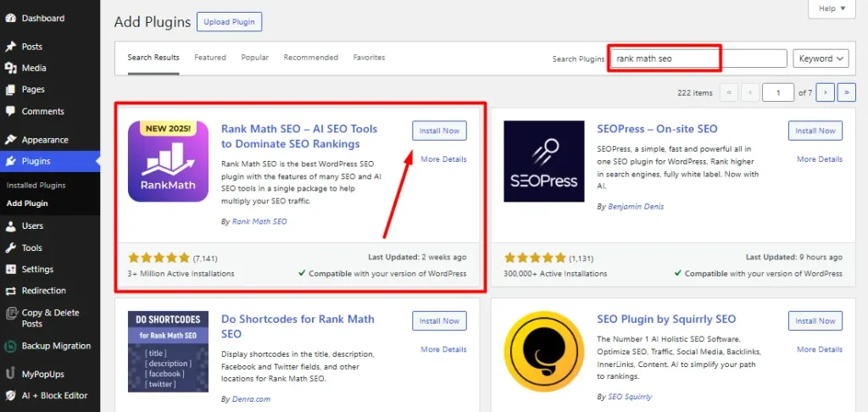The height and width of the screenshot is (412, 868).
Task: Click the current page number field
Action: (x=778, y=92)
